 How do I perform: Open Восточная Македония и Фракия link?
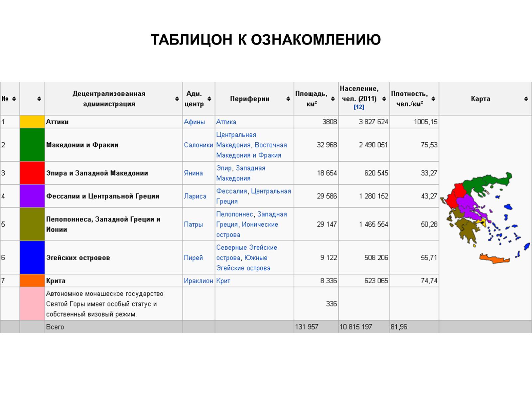coord(251,150)
